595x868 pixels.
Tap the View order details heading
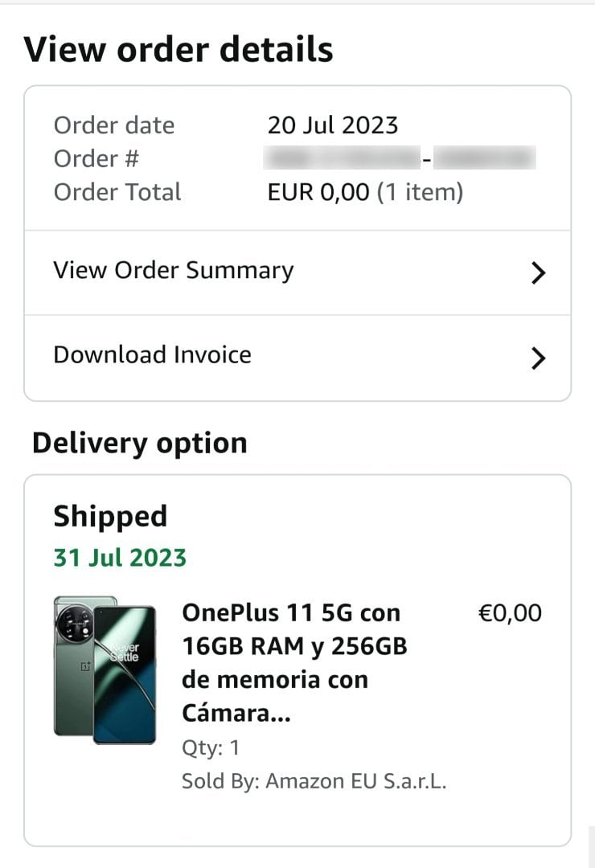[178, 49]
